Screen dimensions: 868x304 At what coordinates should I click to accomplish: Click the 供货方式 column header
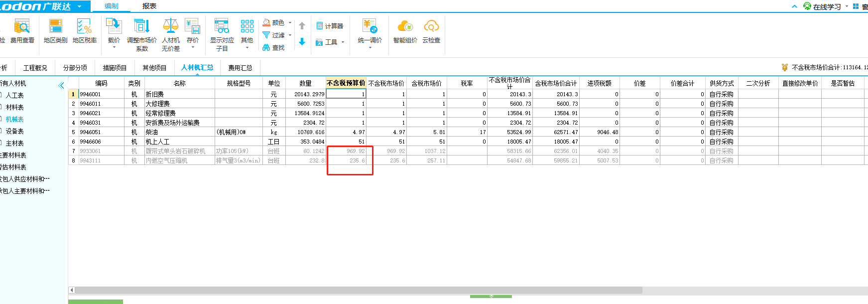pos(722,83)
